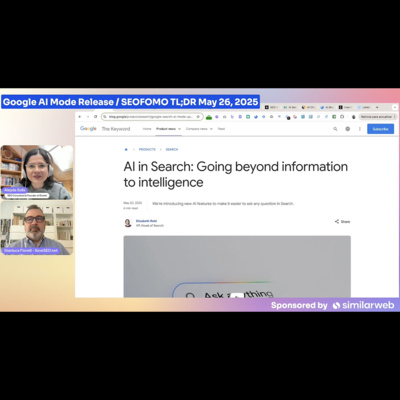Click the profile avatar icon in the browser toolbar
This screenshot has height=400, width=400.
[x=354, y=117]
